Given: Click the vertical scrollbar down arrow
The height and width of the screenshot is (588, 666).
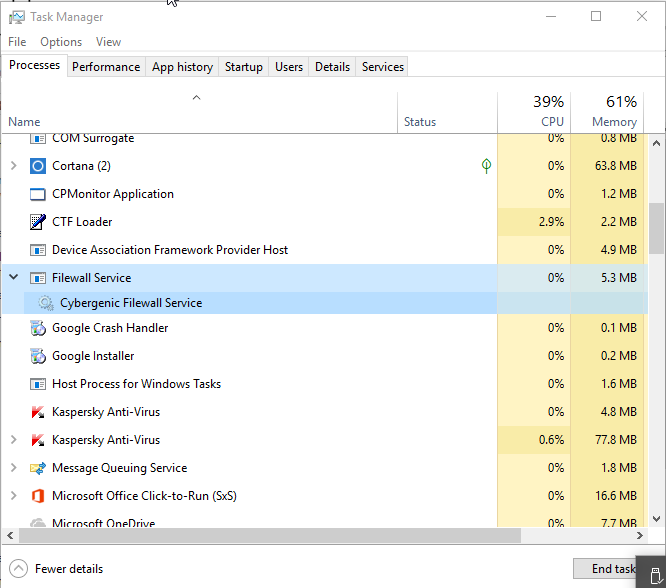Looking at the screenshot, I should [657, 519].
